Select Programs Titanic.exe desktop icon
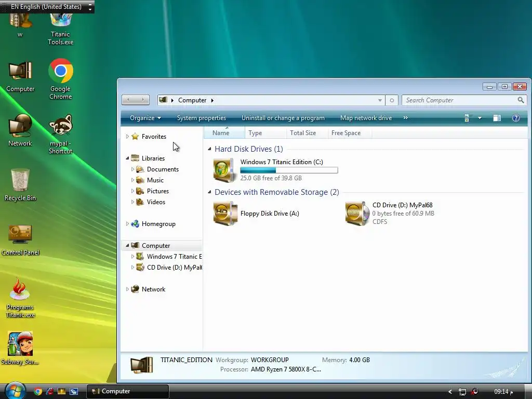 coord(20,298)
